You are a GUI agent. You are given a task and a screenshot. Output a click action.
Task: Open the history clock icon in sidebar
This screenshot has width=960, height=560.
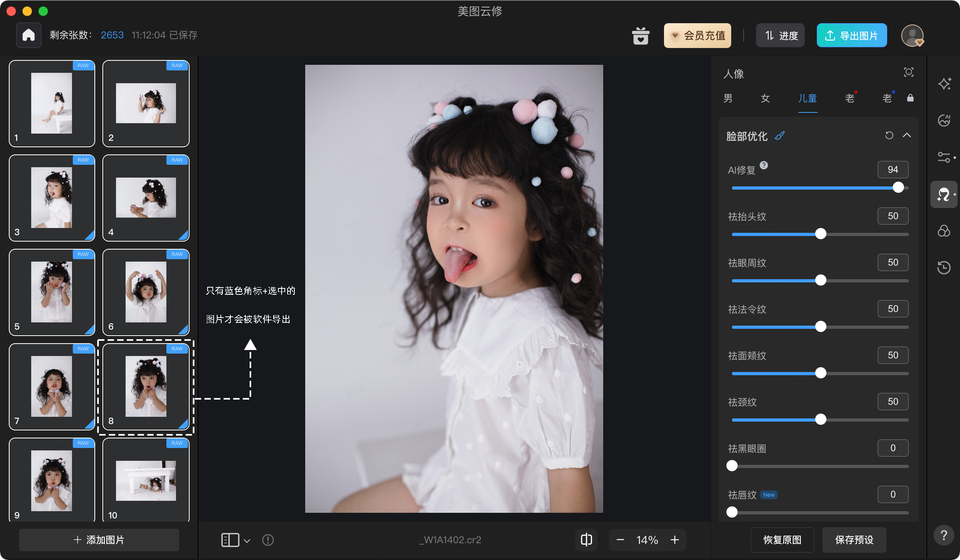click(x=944, y=267)
